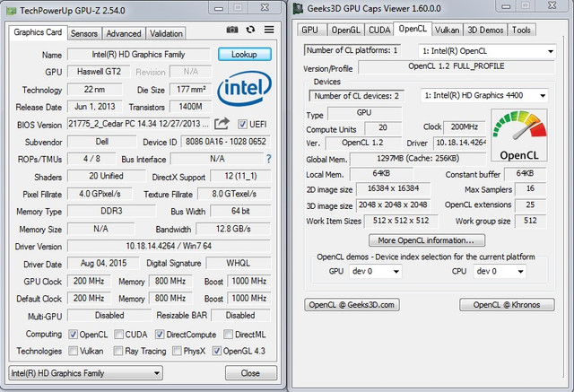Open the OpenGL tab in Caps Viewer

point(345,30)
